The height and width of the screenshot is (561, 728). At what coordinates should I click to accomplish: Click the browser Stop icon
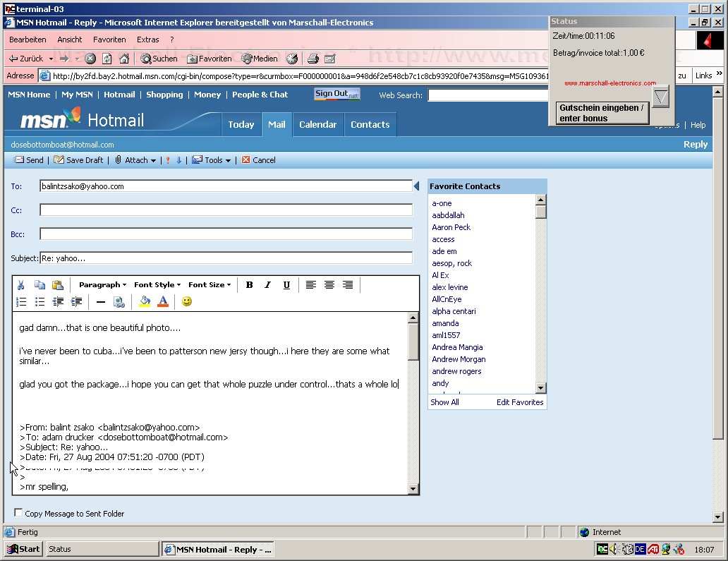[x=90, y=59]
